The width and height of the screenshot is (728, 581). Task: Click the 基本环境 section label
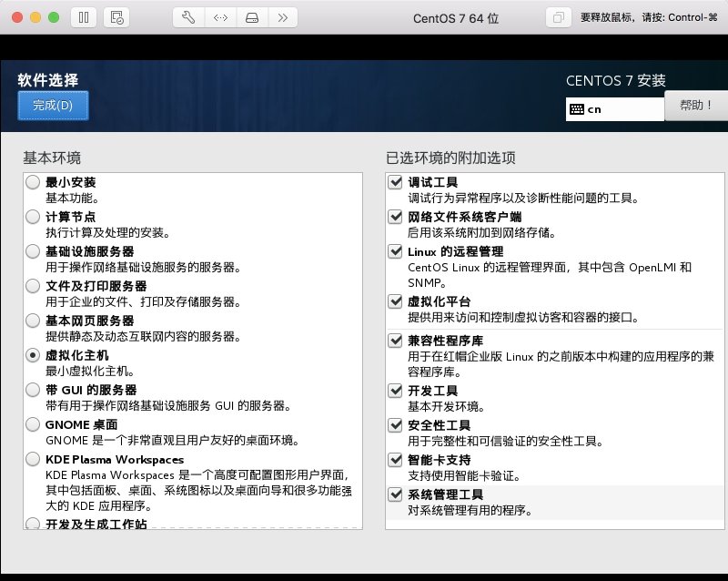(52, 158)
